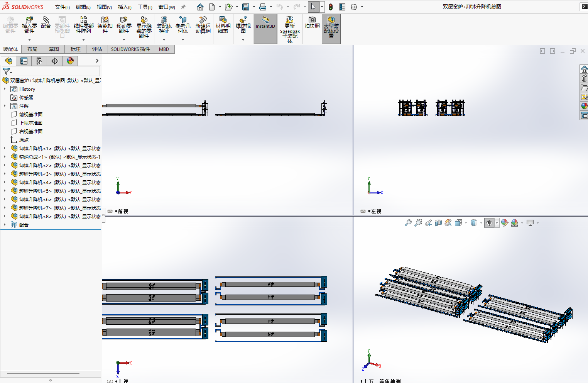Image resolution: width=588 pixels, height=383 pixels.
Task: Open the 视图(V) menu
Action: [104, 7]
